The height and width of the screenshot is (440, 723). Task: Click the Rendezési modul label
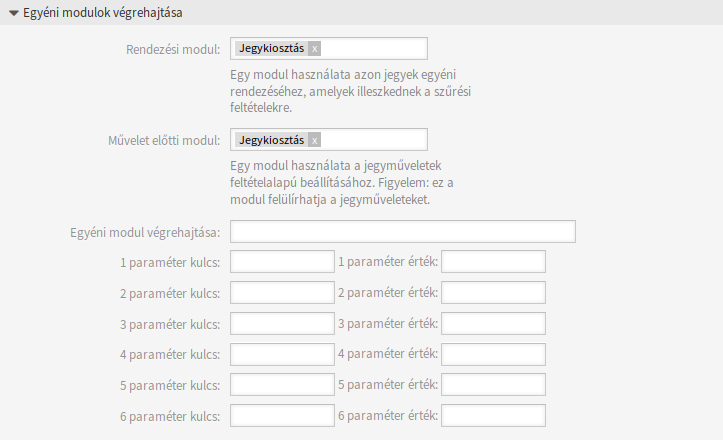click(x=173, y=49)
